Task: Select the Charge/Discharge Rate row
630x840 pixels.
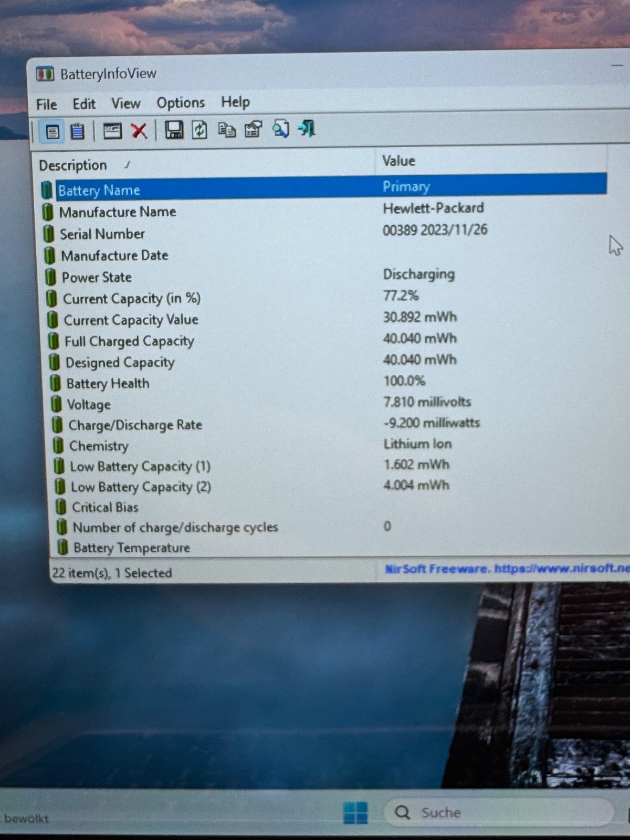Action: pyautogui.click(x=329, y=424)
